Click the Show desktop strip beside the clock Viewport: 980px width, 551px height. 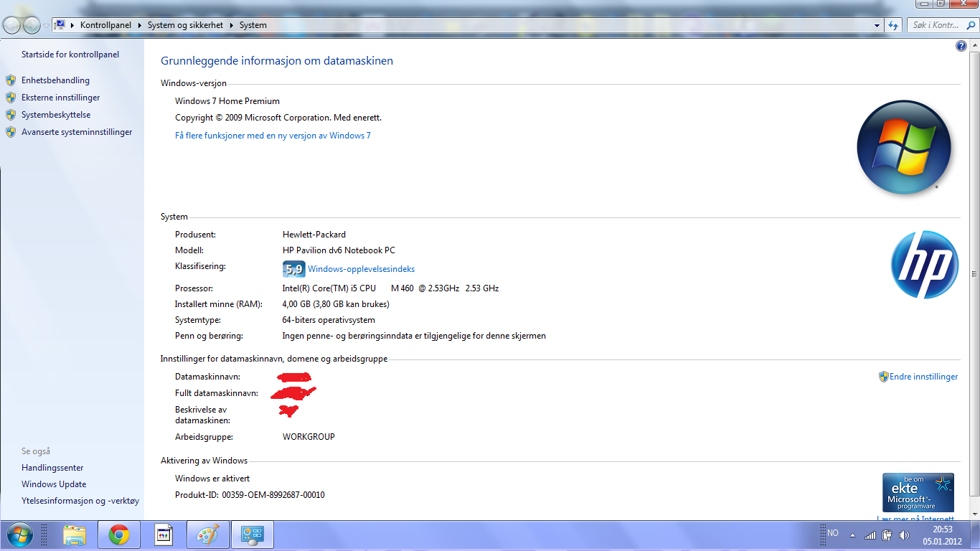[x=976, y=535]
